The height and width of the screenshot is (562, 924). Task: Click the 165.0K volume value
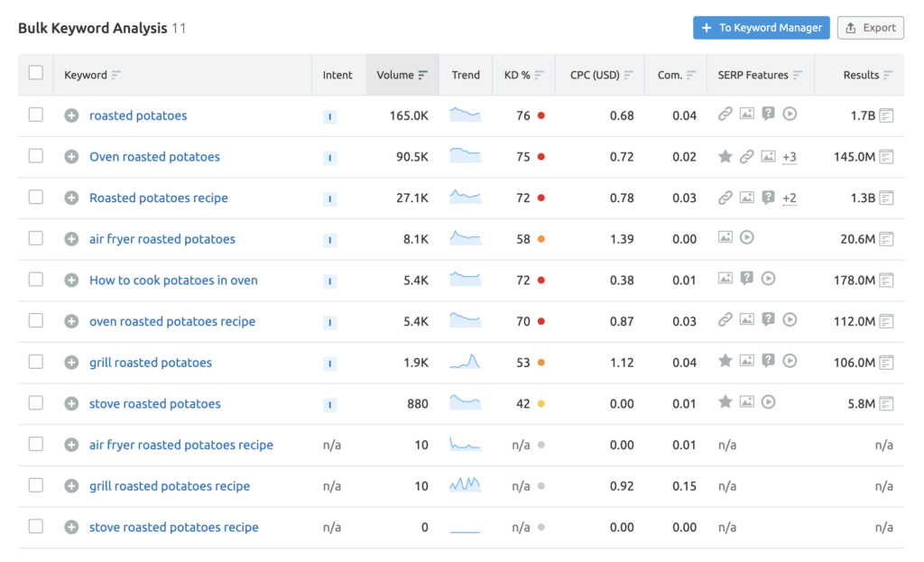coord(409,115)
